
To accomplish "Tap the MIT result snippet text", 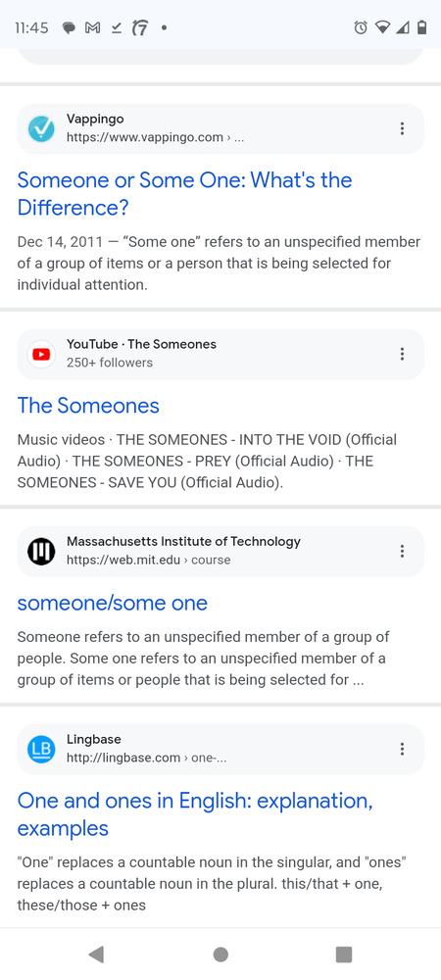I will pos(204,659).
